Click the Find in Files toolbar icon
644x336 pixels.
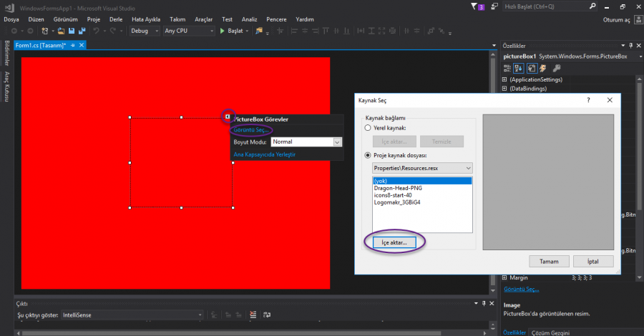259,31
